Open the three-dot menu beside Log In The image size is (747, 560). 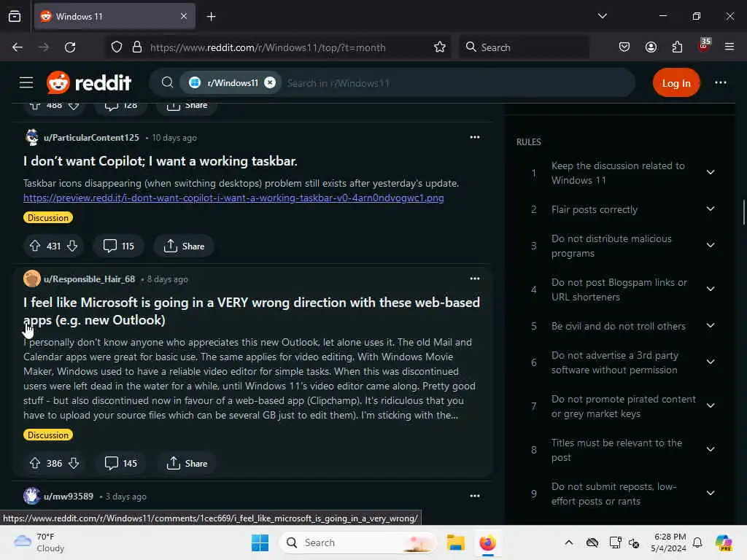(720, 83)
